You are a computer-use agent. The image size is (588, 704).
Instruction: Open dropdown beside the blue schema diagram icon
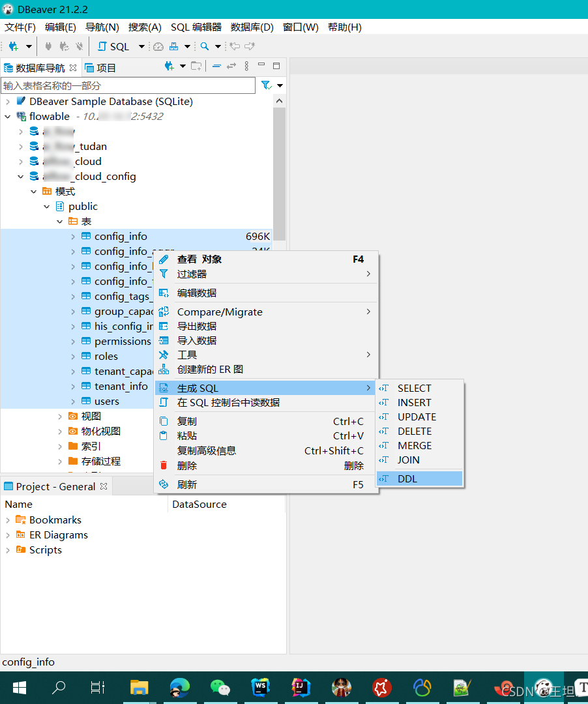coord(187,46)
